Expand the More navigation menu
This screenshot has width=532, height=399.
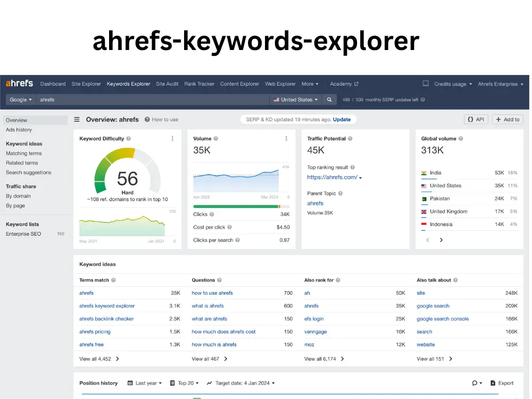point(310,84)
